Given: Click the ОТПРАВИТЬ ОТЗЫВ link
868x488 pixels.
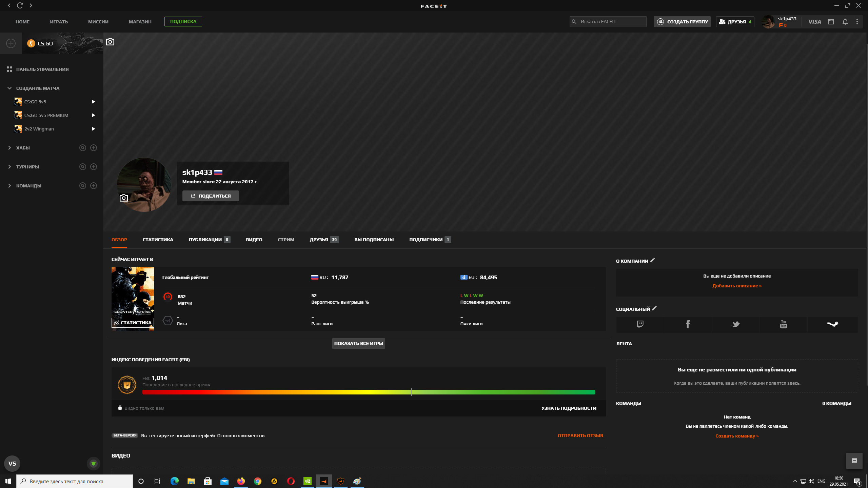Looking at the screenshot, I should coord(580,435).
